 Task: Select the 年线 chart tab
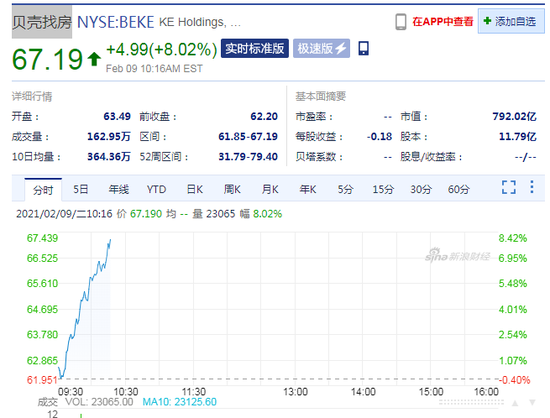pyautogui.click(x=119, y=189)
